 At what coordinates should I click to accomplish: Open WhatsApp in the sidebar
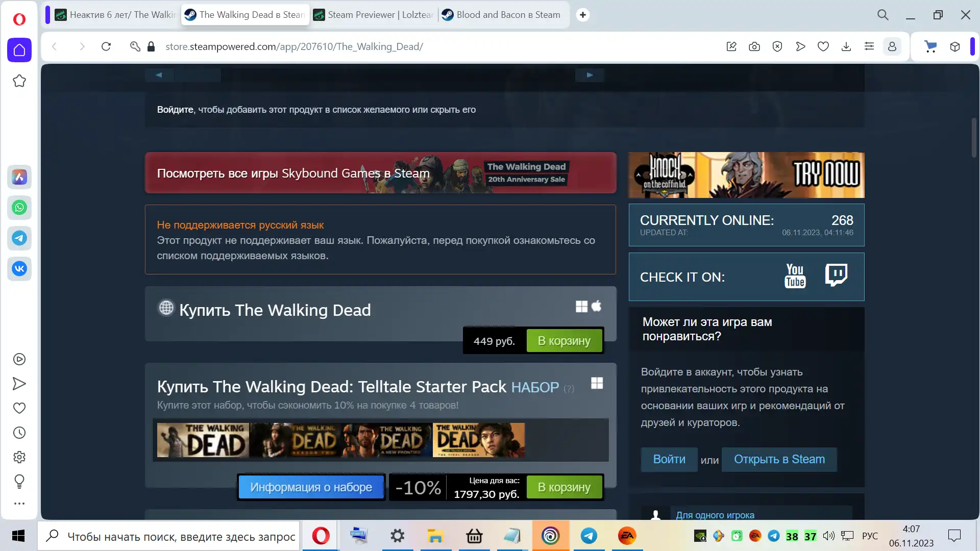pos(19,208)
